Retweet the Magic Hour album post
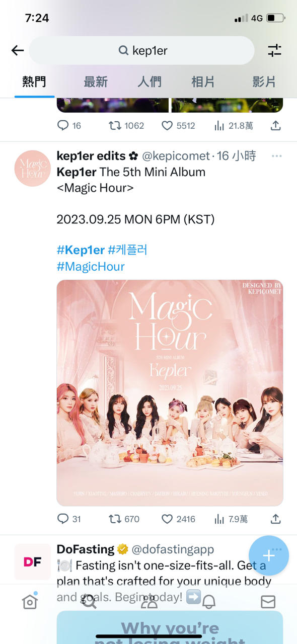The image size is (297, 644). 124,519
